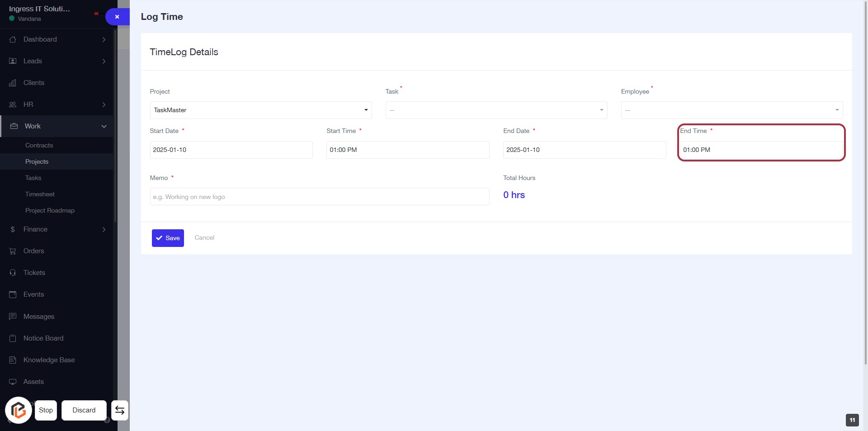The width and height of the screenshot is (868, 431).
Task: Save the time log entry
Action: point(168,238)
